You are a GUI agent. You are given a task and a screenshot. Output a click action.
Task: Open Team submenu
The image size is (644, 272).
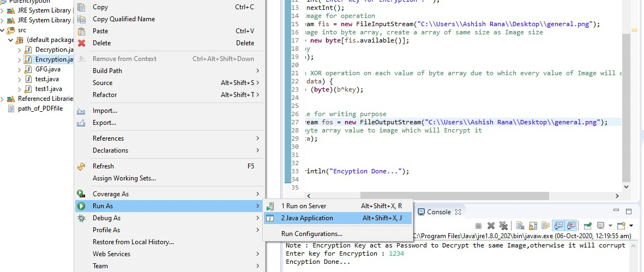click(x=171, y=265)
